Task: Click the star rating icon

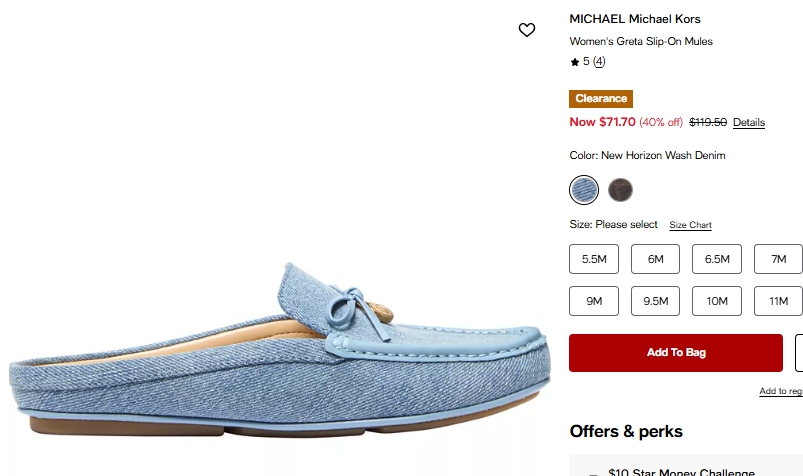Action: pyautogui.click(x=575, y=62)
